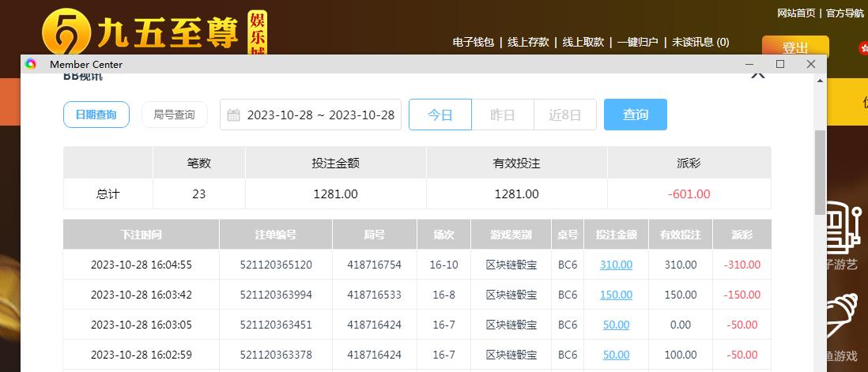
Task: Click the Member Center window logo icon
Action: click(x=31, y=64)
